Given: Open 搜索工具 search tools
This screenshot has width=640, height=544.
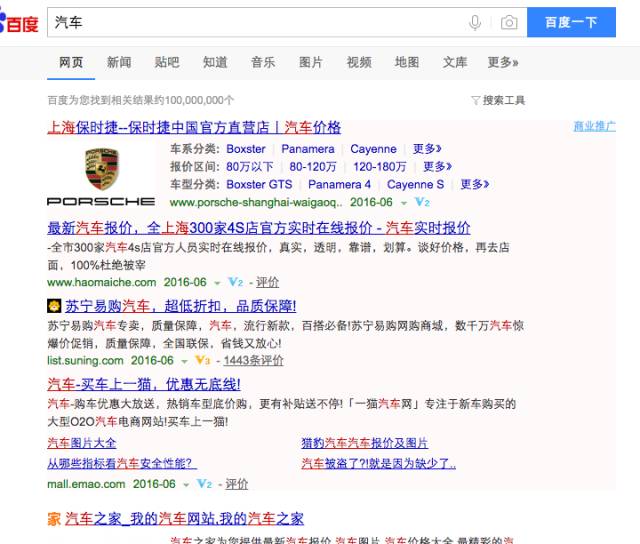Looking at the screenshot, I should (504, 100).
